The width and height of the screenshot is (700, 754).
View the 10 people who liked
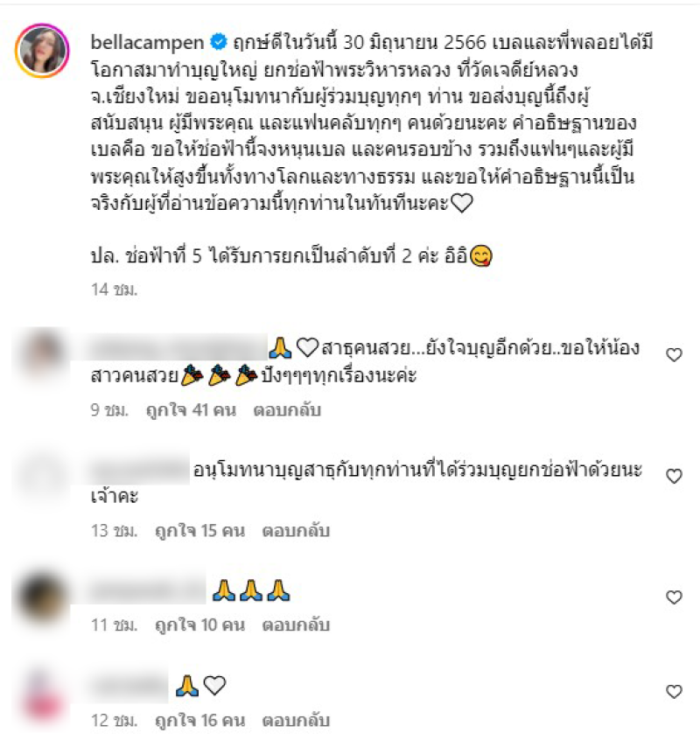(199, 625)
